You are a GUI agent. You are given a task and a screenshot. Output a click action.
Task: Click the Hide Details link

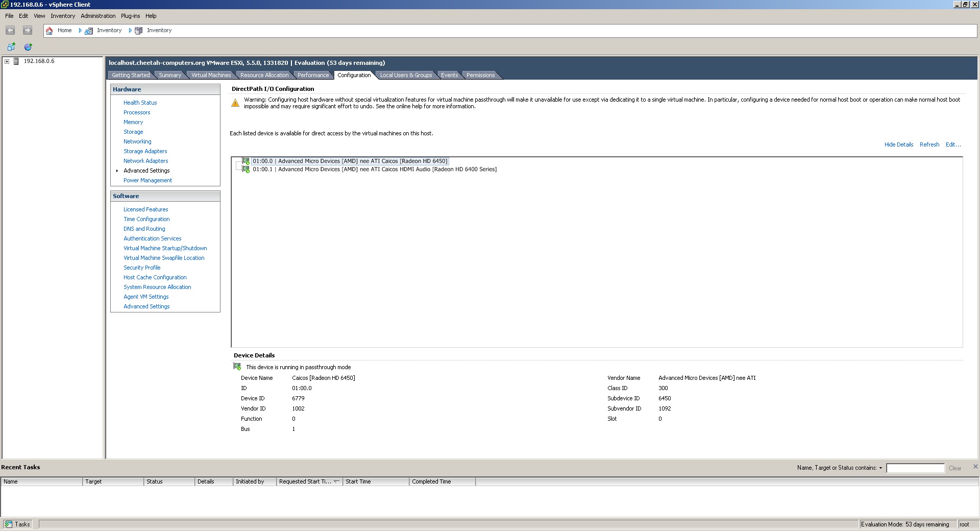click(898, 144)
